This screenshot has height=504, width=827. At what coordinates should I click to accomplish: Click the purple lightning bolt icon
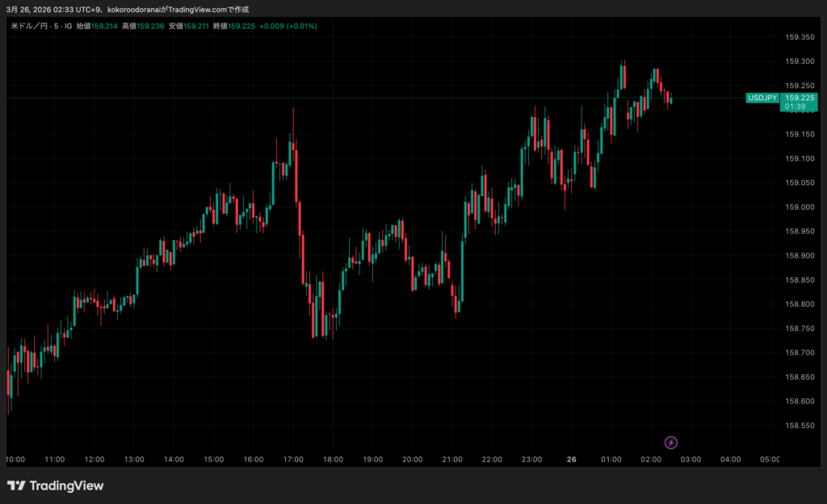670,442
